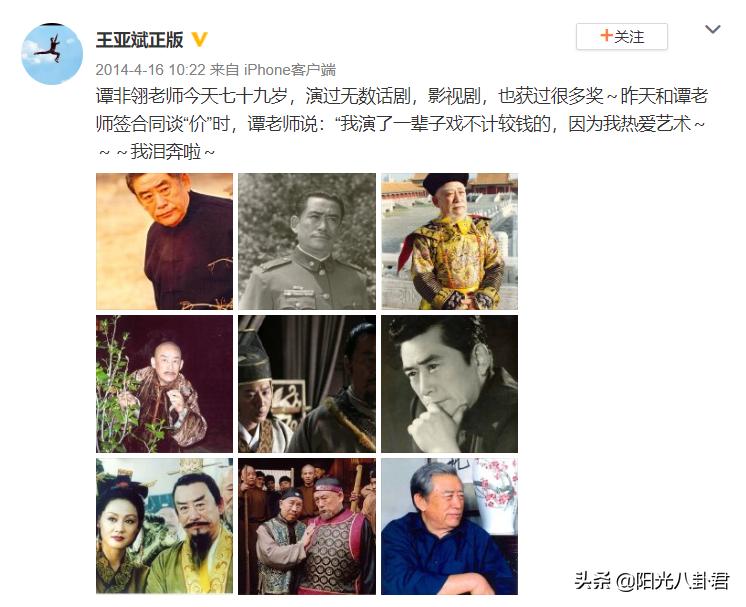Screen dimensions: 746x607
Task: Open the black jacket portrait thumbnail
Action: (x=165, y=241)
